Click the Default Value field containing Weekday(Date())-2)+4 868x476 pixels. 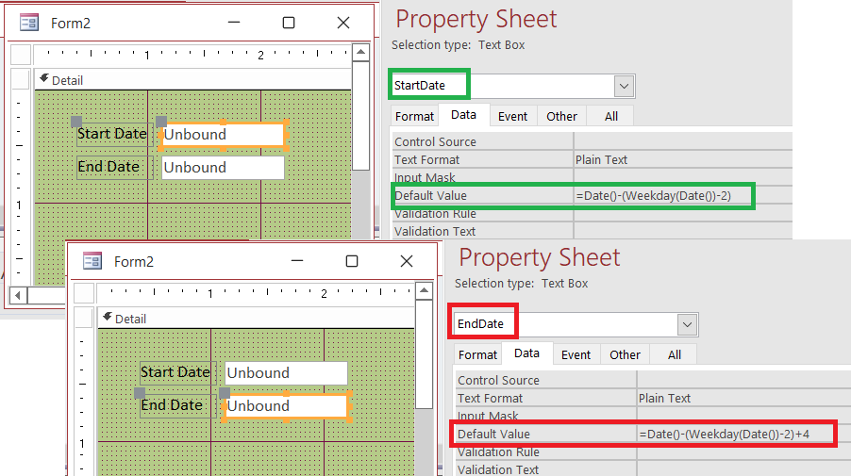(x=734, y=435)
